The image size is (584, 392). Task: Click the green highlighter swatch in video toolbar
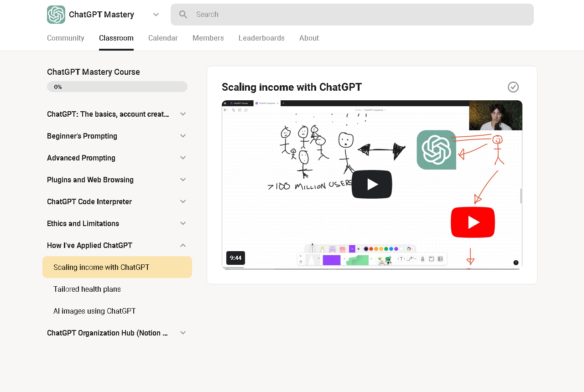pyautogui.click(x=357, y=260)
